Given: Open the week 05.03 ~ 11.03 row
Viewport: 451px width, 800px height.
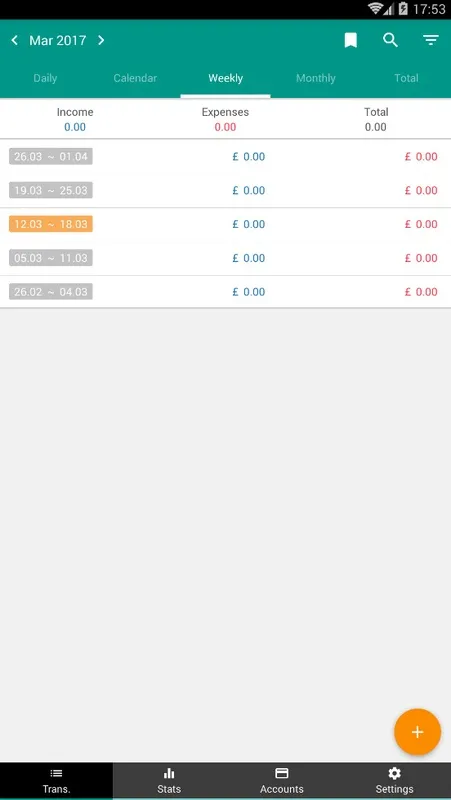Looking at the screenshot, I should coord(226,258).
